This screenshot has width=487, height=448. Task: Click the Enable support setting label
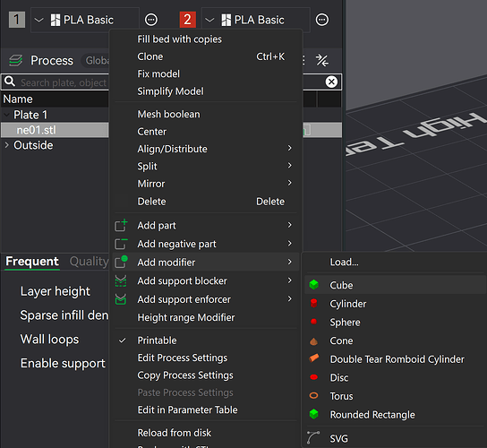(x=63, y=363)
